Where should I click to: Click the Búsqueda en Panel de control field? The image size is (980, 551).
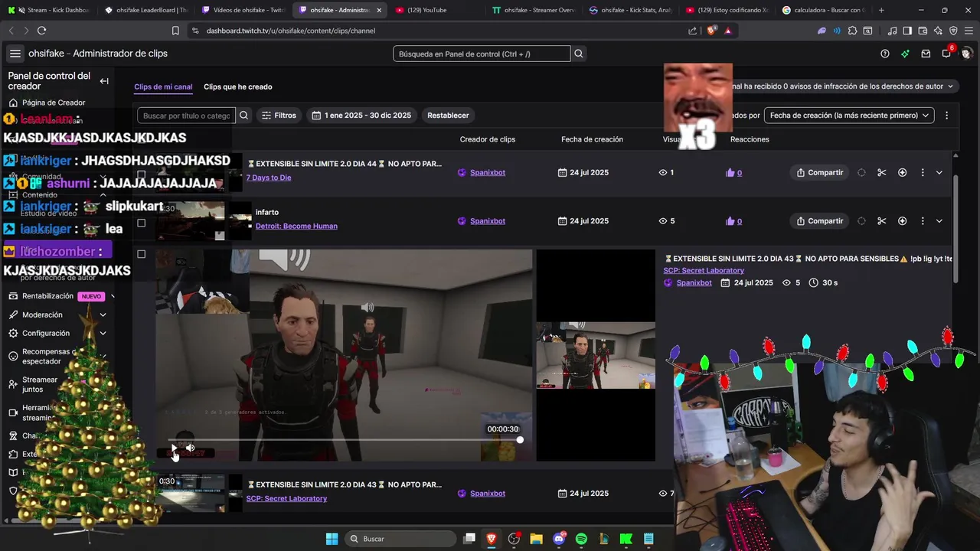pos(482,54)
